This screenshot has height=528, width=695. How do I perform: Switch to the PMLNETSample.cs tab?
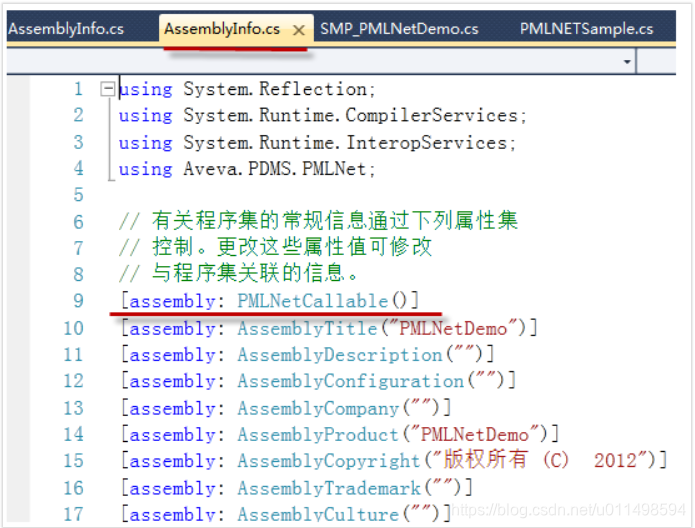pos(586,29)
